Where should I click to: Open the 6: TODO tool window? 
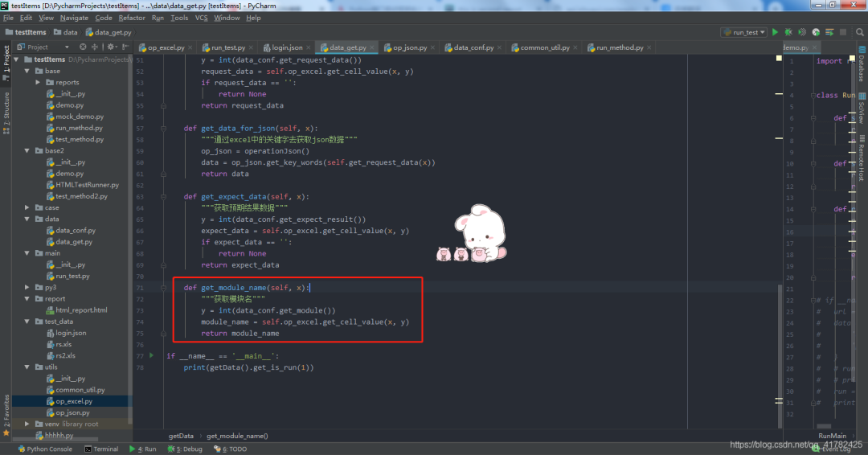point(231,449)
